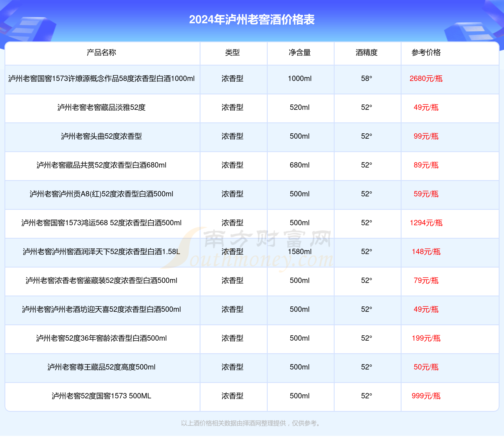The height and width of the screenshot is (437, 504).
Task: Select 泸州老窖泸州老酒坊迎天喜52度 product name
Action: [x=101, y=310]
